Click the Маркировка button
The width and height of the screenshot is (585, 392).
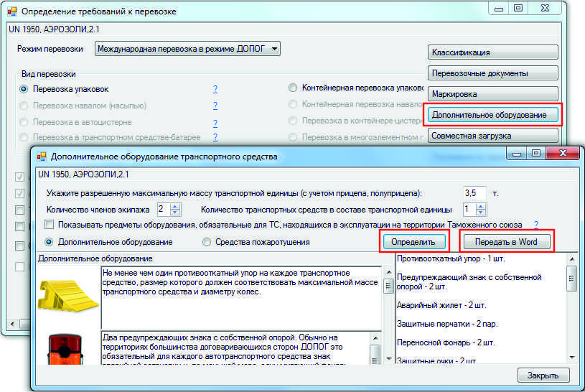493,94
